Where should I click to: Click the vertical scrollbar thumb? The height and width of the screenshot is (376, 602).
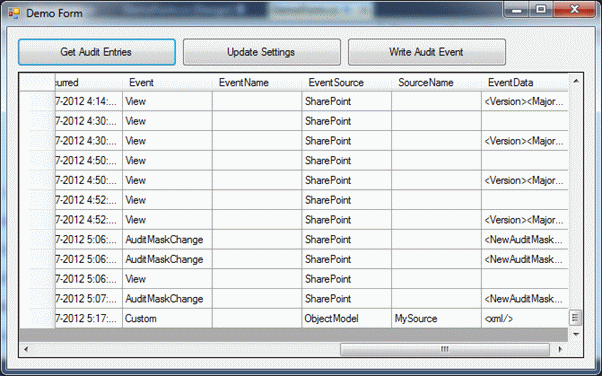coord(576,318)
